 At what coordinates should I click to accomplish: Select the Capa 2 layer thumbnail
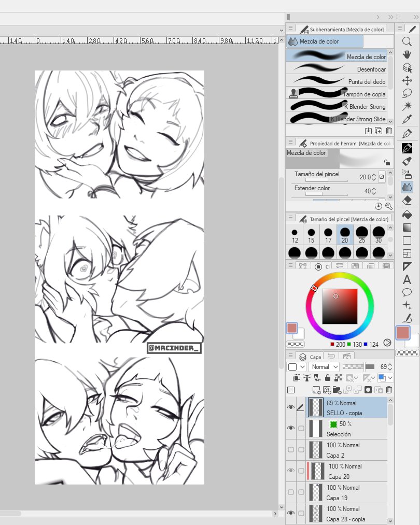point(315,450)
